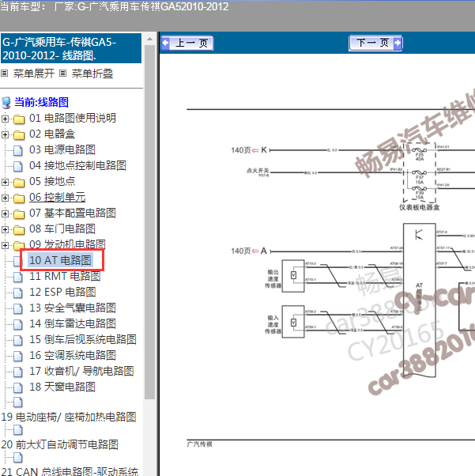Click the 140页 K reference in diagram
Viewport: 475px width, 476px height.
coord(249,150)
